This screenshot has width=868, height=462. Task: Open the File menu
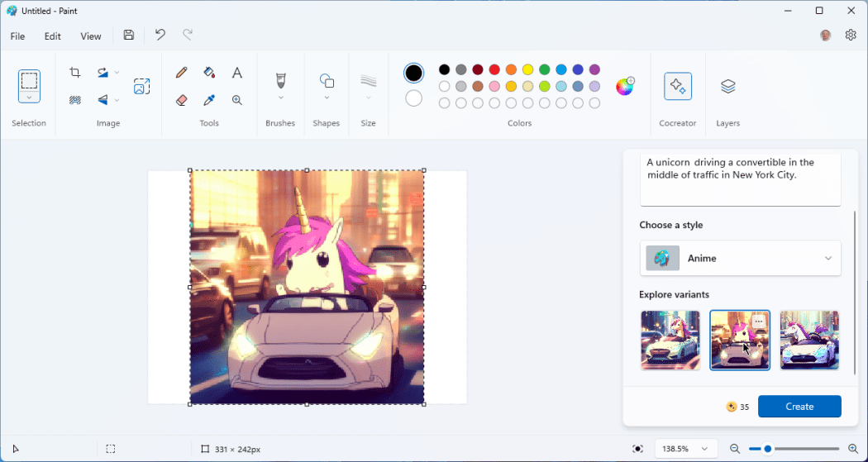(17, 36)
